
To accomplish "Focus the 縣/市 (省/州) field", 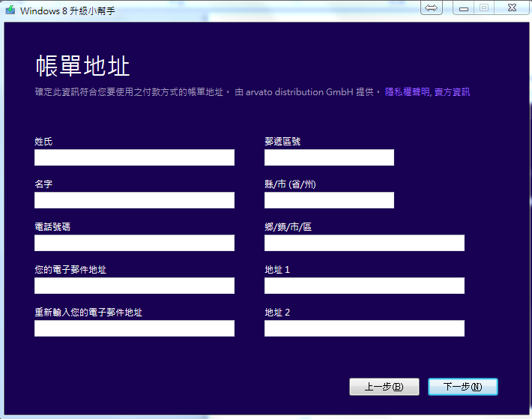I will click(x=329, y=200).
